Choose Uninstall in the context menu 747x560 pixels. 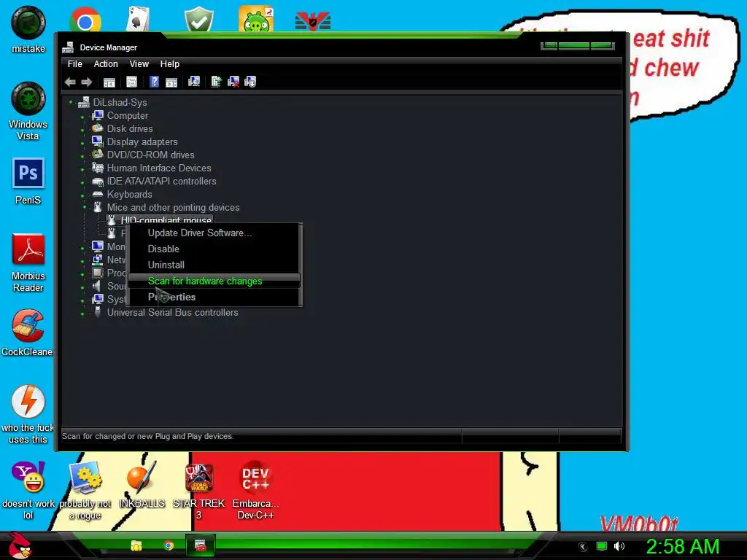pyautogui.click(x=214, y=265)
